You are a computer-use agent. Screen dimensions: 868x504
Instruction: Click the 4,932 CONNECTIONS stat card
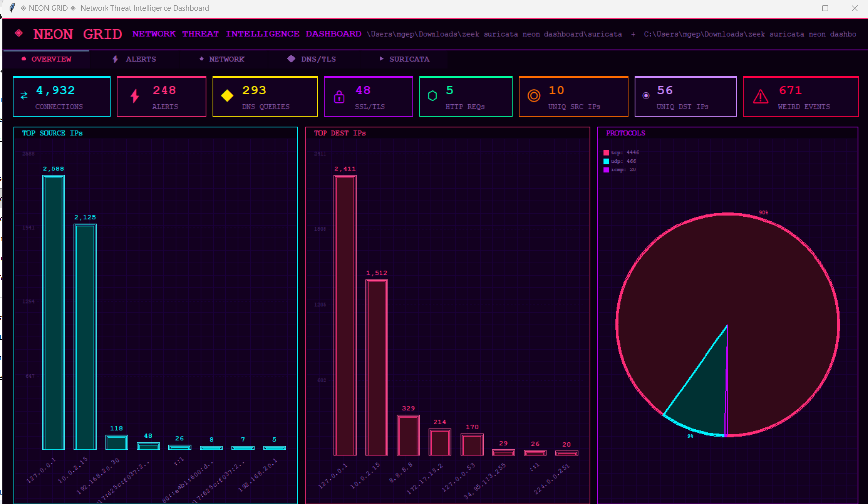pos(61,97)
